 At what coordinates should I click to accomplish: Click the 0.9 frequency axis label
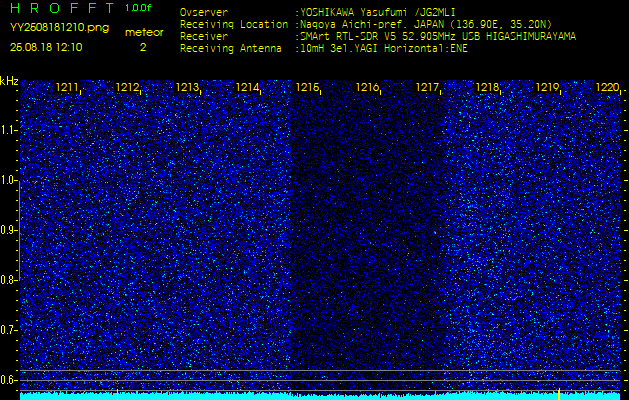point(8,230)
